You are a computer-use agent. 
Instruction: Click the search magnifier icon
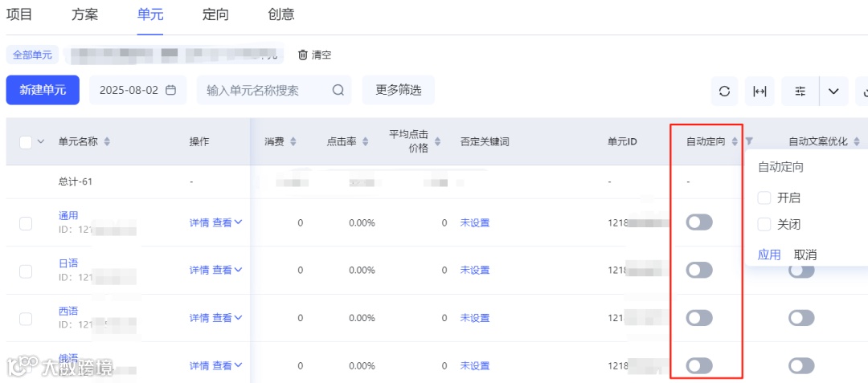[x=338, y=90]
